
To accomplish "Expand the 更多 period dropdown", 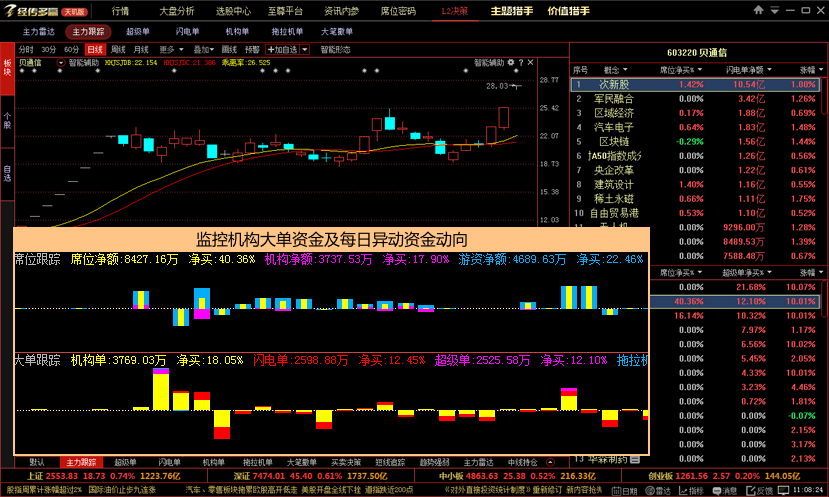I will click(x=171, y=50).
